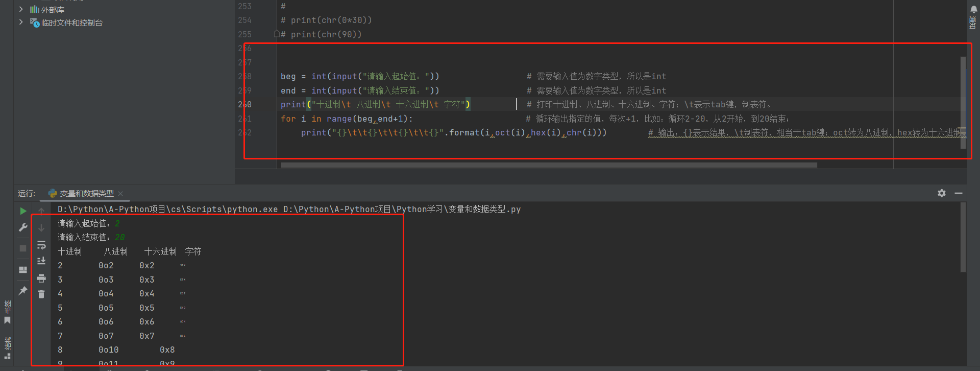
Task: Click the up arrow in Run console toolbar
Action: (41, 211)
